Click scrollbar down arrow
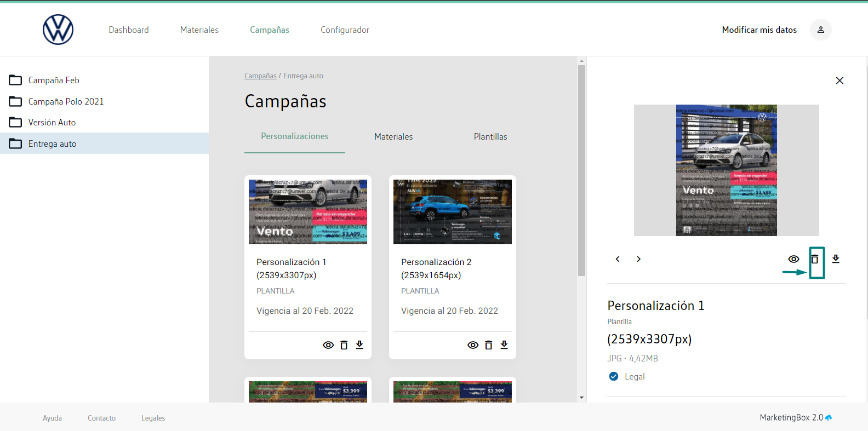The width and height of the screenshot is (868, 431). pos(581,398)
